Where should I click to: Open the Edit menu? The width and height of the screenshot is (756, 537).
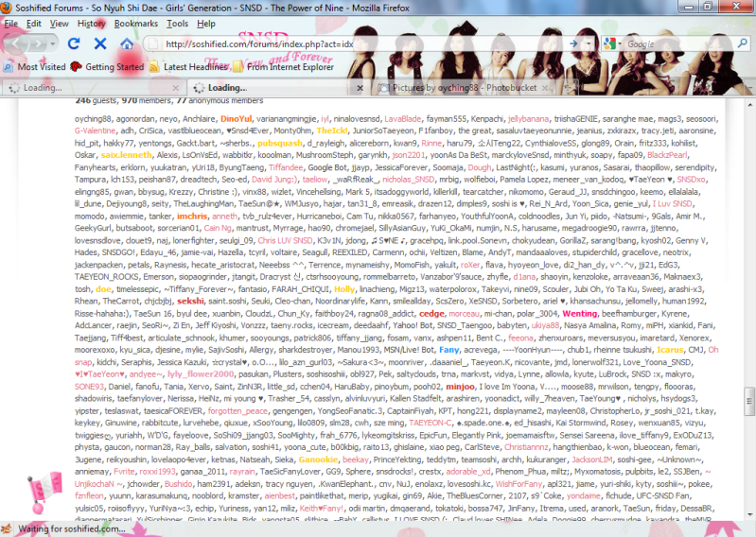coord(33,24)
